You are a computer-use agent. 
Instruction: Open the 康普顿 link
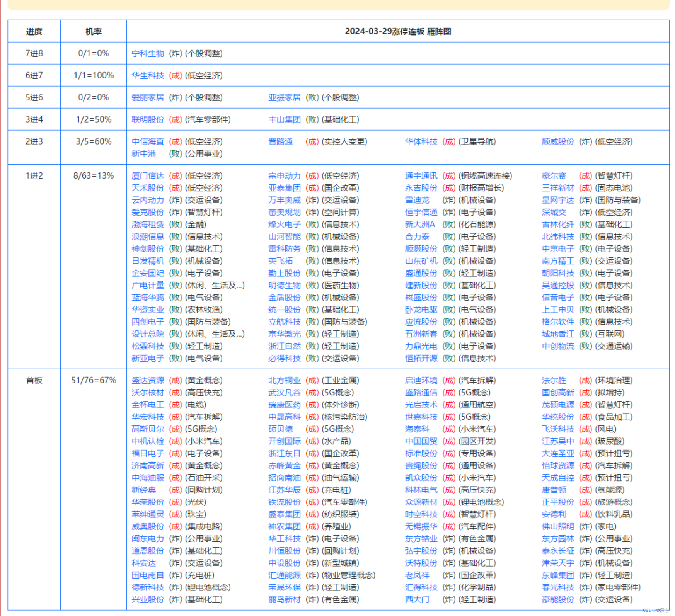pos(554,490)
